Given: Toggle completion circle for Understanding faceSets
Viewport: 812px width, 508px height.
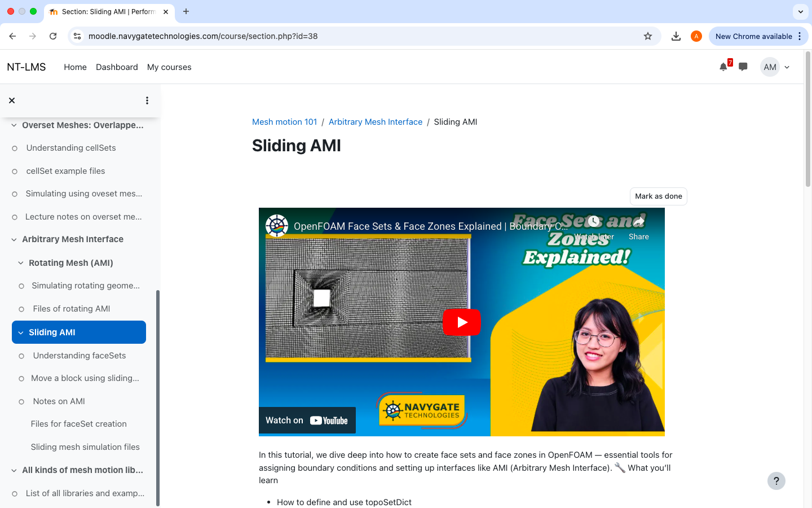Looking at the screenshot, I should [x=21, y=356].
